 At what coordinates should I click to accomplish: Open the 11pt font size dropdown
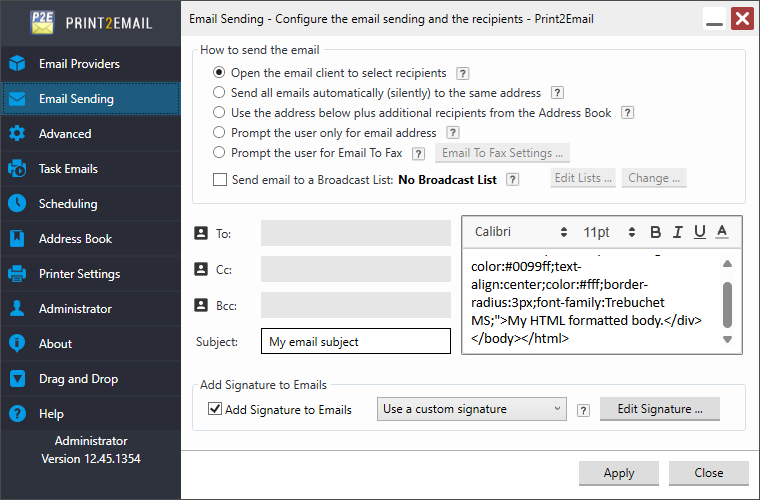(x=608, y=232)
